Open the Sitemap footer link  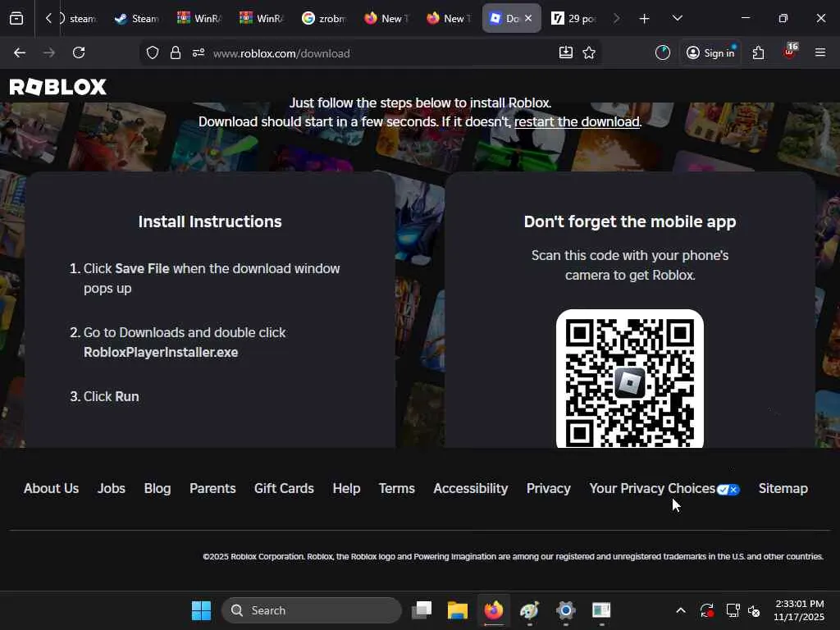[783, 489]
